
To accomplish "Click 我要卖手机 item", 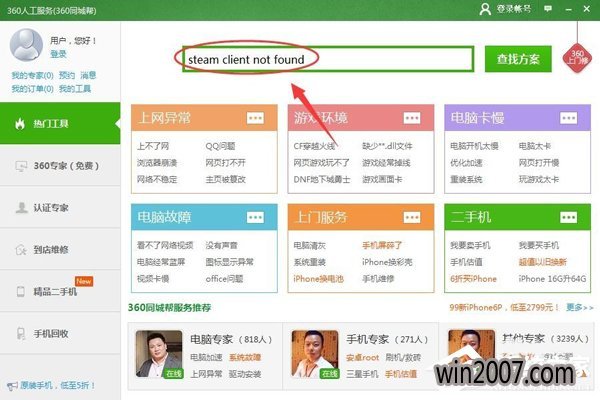I will (x=470, y=245).
